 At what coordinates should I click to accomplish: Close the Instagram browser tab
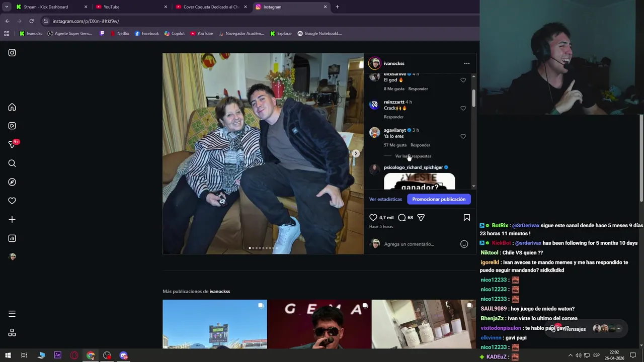point(326,7)
